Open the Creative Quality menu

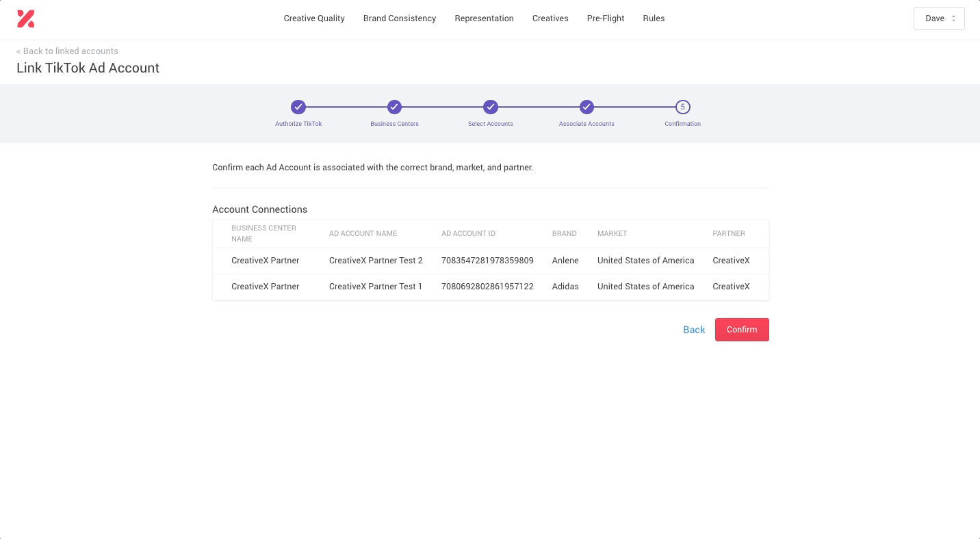coord(314,18)
